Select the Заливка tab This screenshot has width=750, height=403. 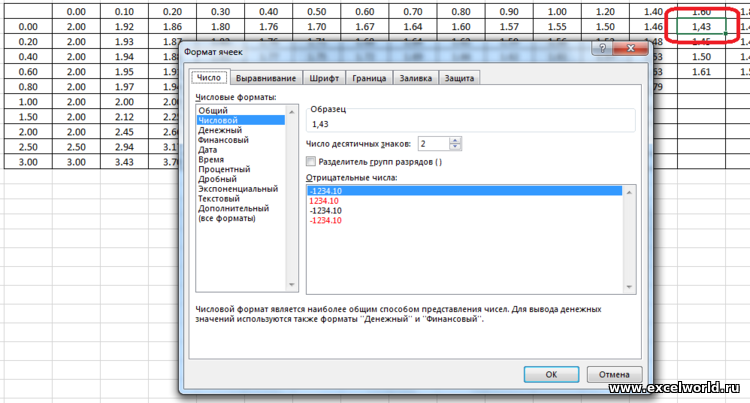[416, 78]
